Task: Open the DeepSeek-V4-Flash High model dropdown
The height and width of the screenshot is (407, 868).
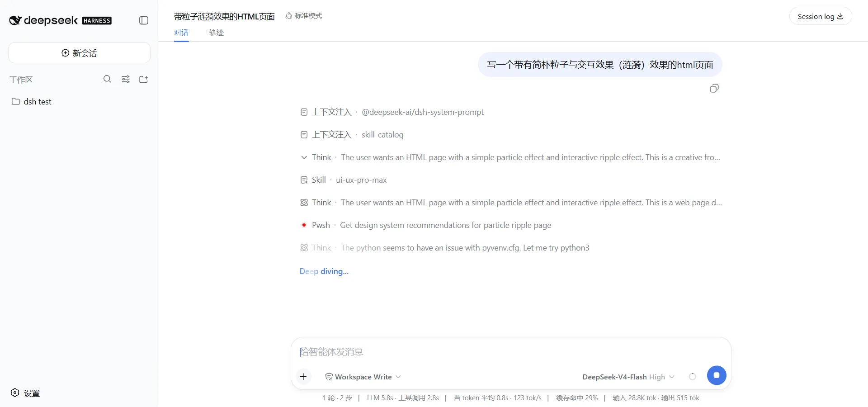Action: [x=628, y=377]
